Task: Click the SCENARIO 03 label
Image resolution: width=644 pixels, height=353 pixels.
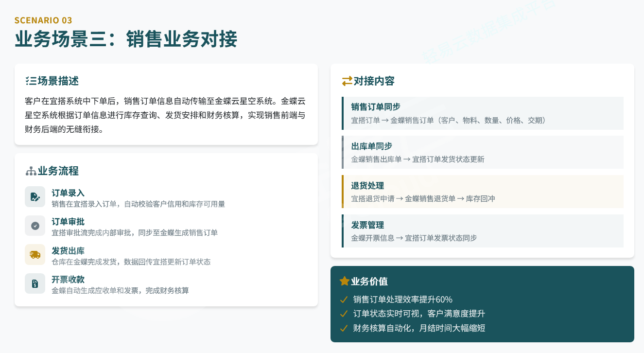Action: pyautogui.click(x=43, y=20)
